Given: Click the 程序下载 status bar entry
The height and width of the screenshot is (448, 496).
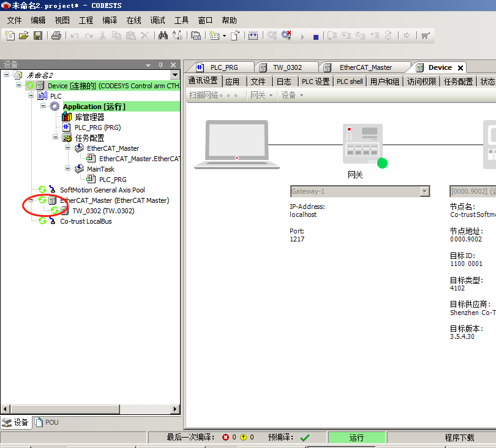Looking at the screenshot, I should point(459,438).
